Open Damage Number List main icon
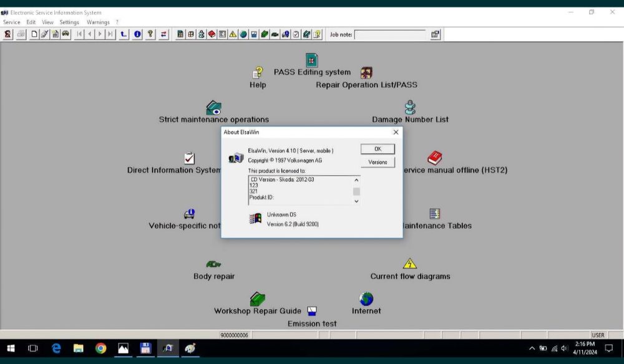The width and height of the screenshot is (624, 364). [410, 107]
